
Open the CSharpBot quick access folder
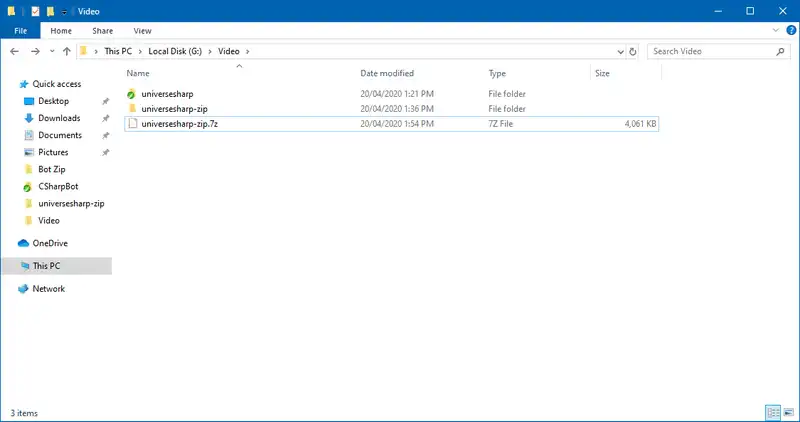pyautogui.click(x=56, y=187)
